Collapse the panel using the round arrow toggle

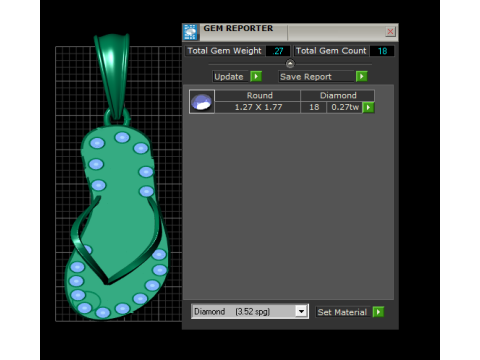pos(290,63)
